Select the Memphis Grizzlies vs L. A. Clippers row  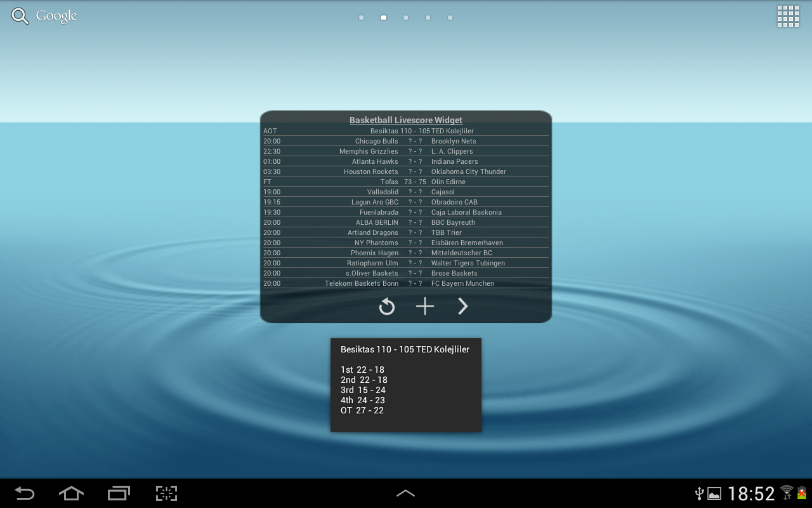point(406,151)
